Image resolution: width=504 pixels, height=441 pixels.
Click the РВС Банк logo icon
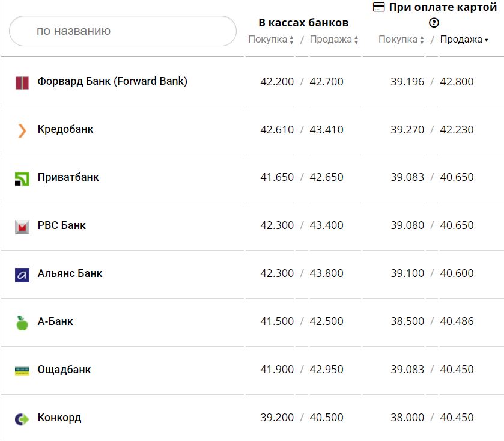[22, 227]
